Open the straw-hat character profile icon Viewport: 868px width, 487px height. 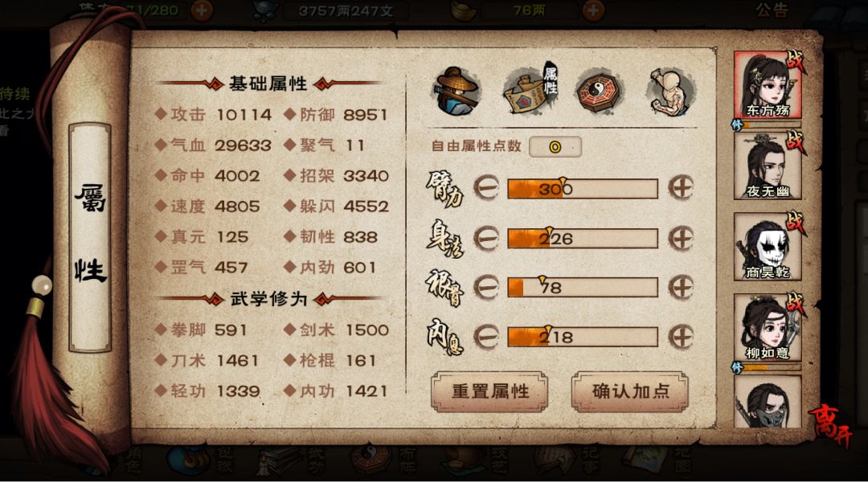456,91
